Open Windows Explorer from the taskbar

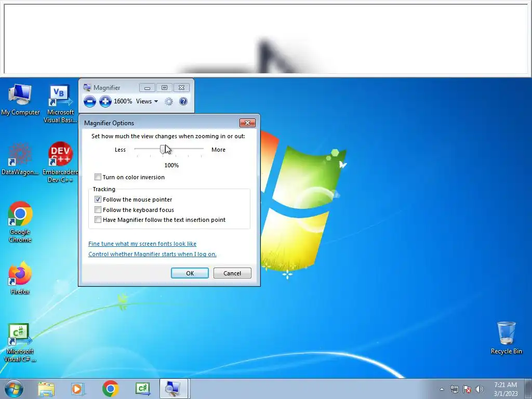point(46,389)
